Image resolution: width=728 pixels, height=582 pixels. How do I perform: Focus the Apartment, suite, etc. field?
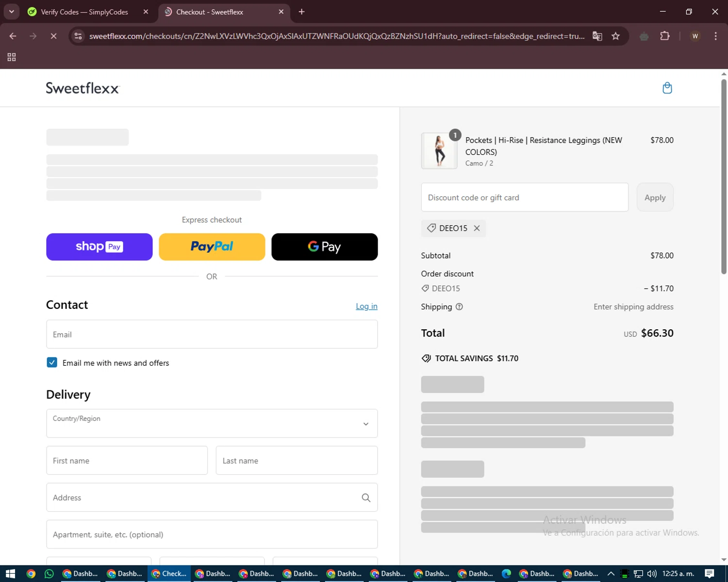212,534
